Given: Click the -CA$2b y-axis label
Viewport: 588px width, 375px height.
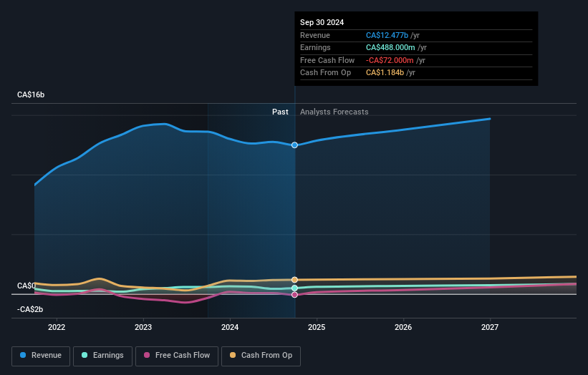Looking at the screenshot, I should pos(30,309).
